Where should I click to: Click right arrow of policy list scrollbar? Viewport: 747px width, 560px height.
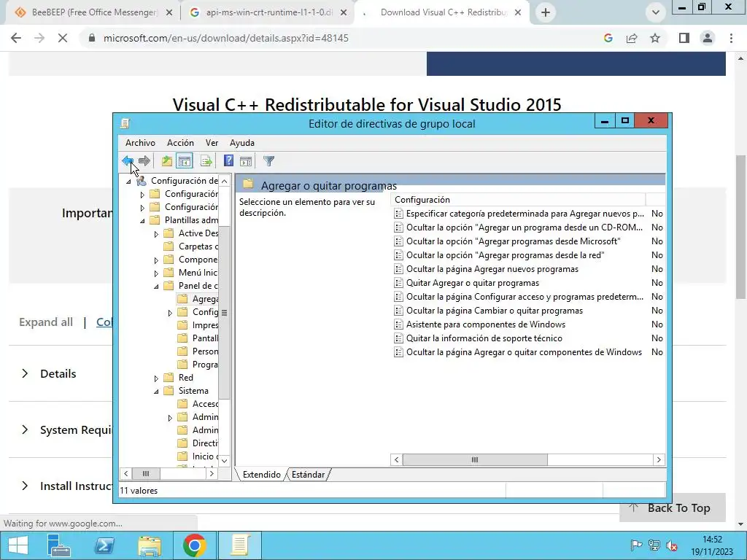[659, 459]
